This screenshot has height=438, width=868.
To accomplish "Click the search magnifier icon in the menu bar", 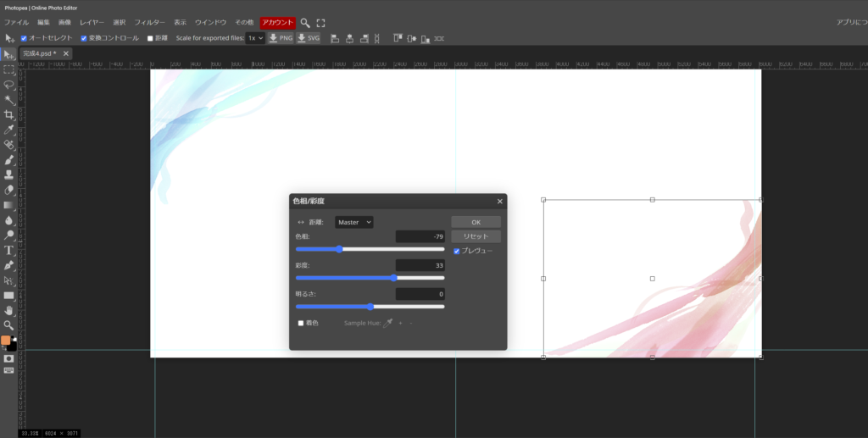I will pyautogui.click(x=305, y=23).
